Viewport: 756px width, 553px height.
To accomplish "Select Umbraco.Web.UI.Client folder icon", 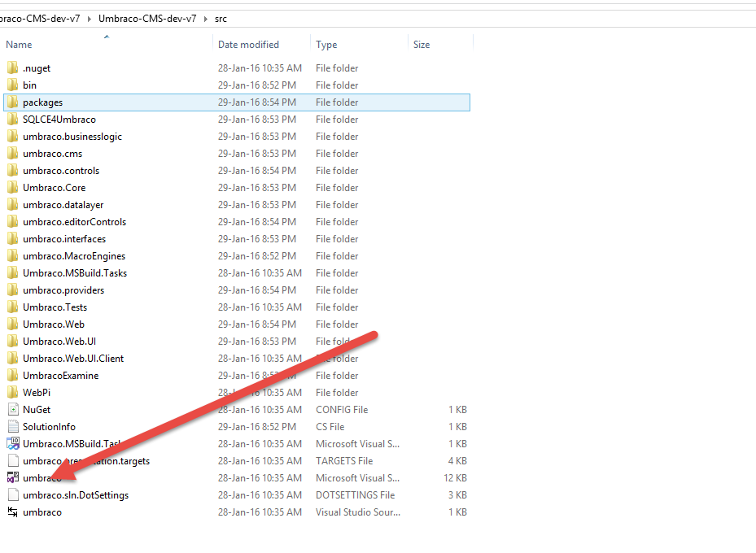I will click(13, 359).
